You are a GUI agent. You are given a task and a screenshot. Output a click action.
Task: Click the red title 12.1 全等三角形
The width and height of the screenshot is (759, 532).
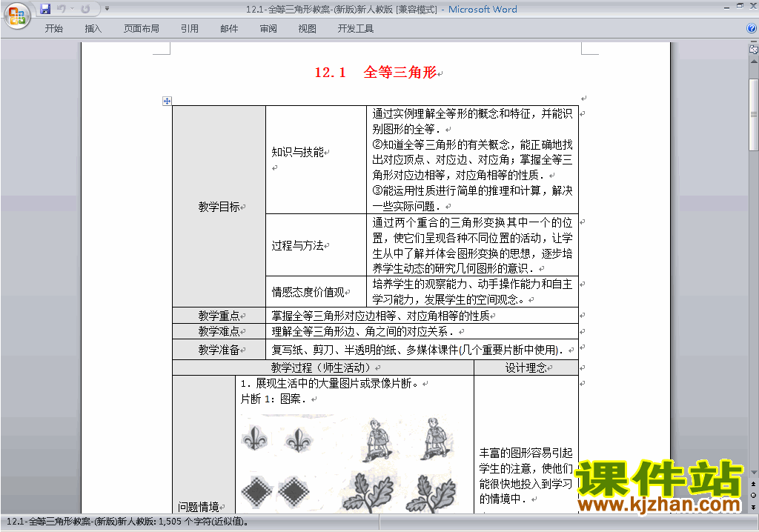(x=376, y=72)
